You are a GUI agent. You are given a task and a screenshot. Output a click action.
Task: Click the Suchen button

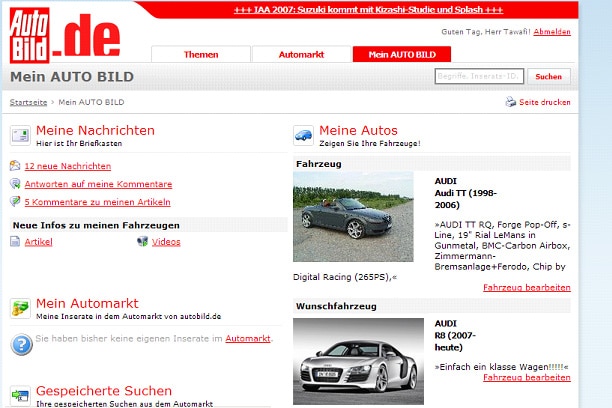coord(548,77)
